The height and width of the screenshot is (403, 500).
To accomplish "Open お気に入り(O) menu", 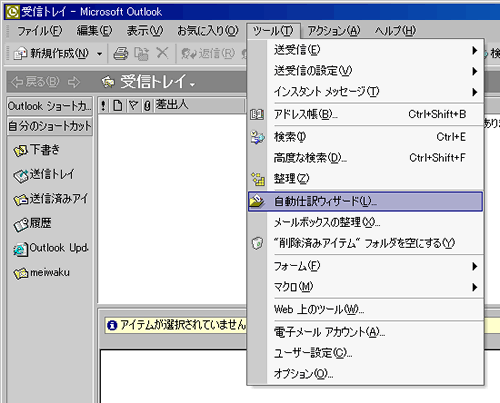I will point(208,31).
